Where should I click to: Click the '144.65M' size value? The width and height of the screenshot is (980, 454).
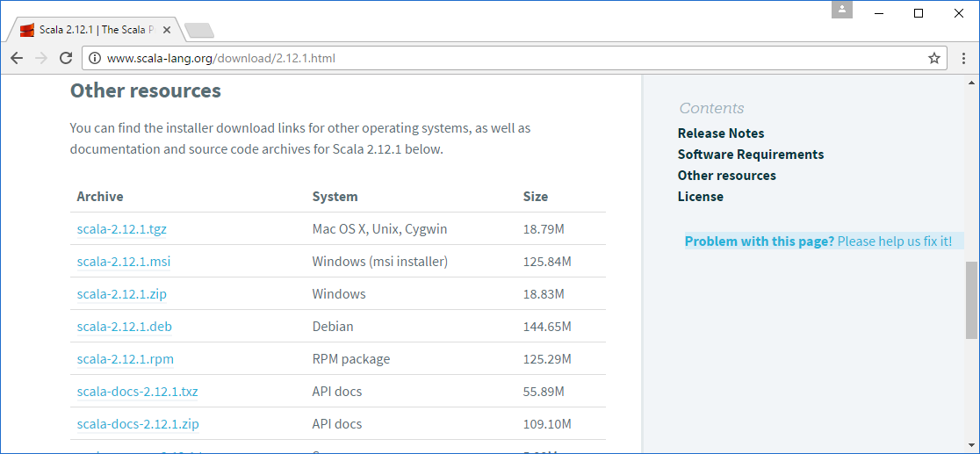pyautogui.click(x=547, y=327)
